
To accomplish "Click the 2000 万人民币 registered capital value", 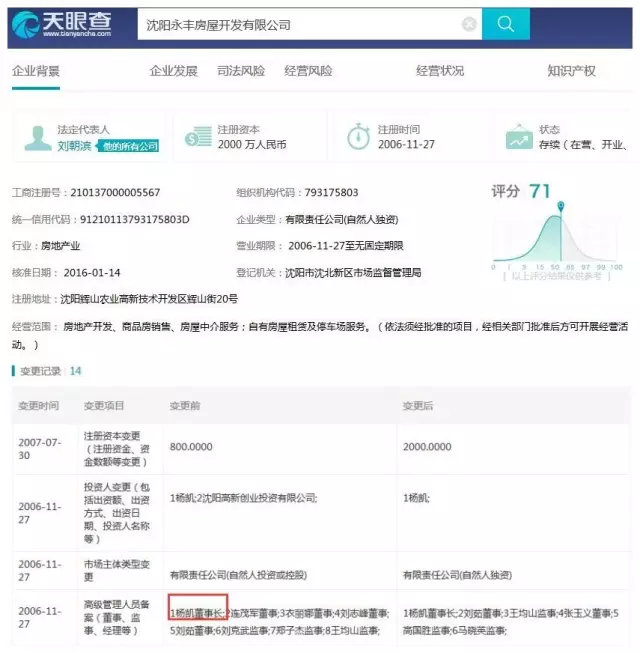I will [252, 145].
